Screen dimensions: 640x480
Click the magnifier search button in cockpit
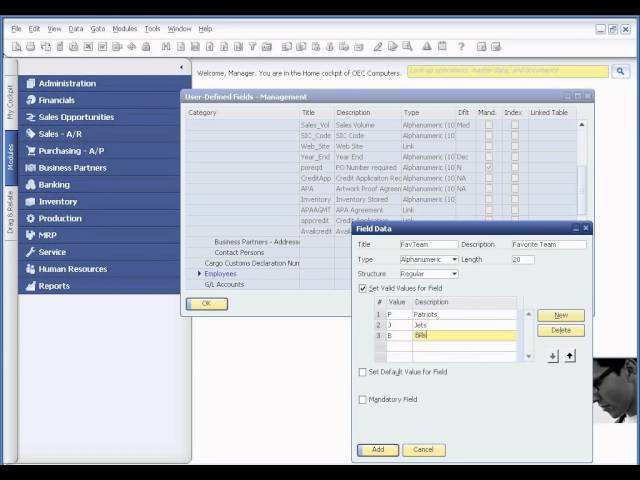click(620, 71)
